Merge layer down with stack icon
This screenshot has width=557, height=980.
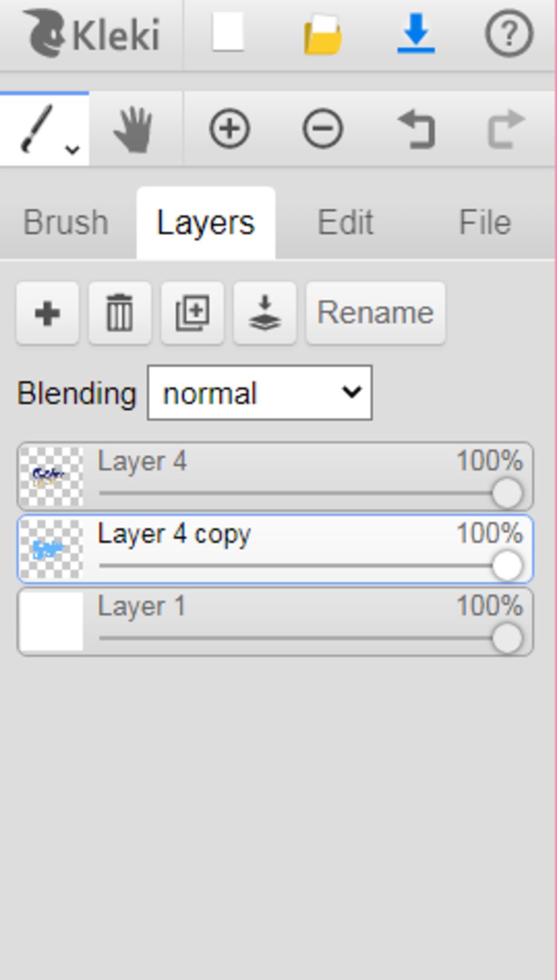(x=265, y=313)
